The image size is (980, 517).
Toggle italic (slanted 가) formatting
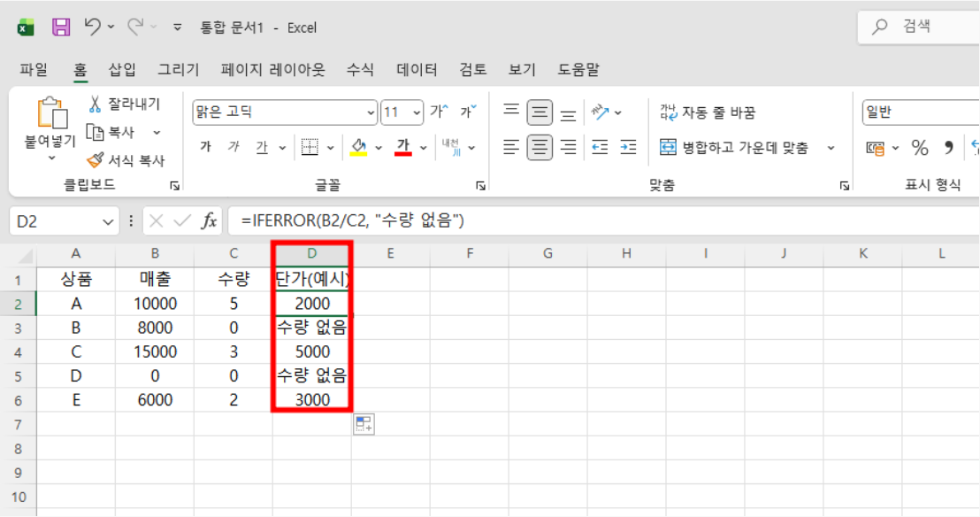point(234,148)
